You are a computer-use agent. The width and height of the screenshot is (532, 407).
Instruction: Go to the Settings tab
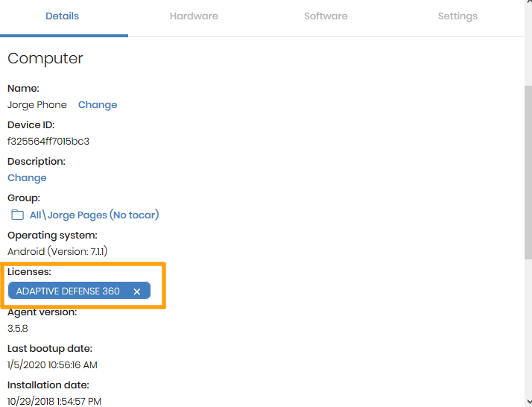pos(457,16)
